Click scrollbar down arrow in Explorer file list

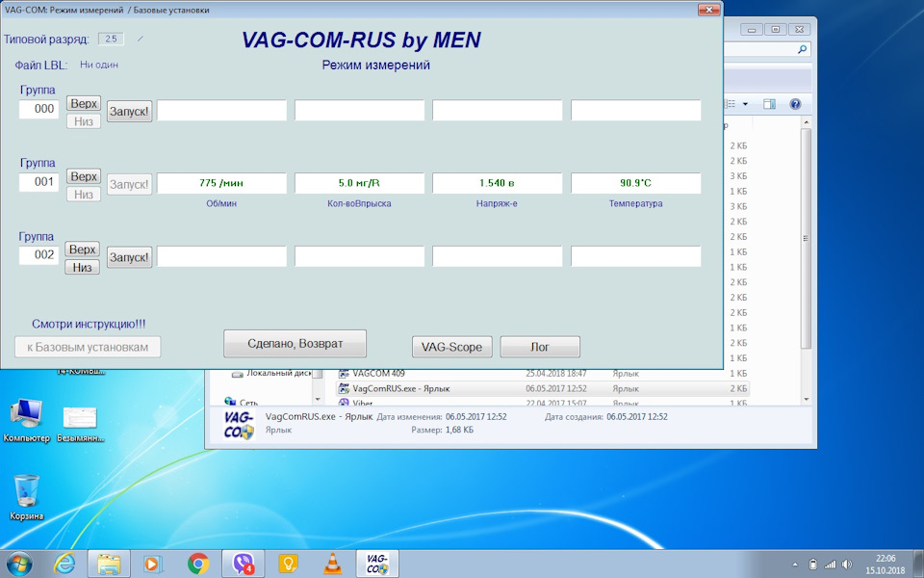point(807,399)
